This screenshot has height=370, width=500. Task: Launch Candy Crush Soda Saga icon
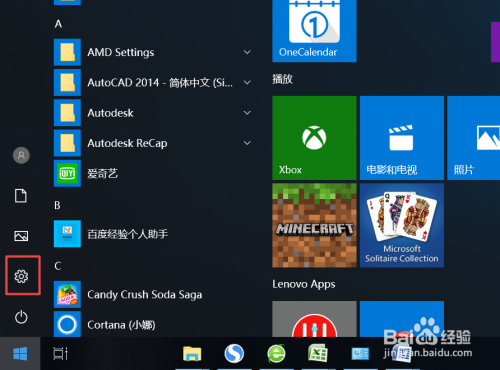coord(67,294)
